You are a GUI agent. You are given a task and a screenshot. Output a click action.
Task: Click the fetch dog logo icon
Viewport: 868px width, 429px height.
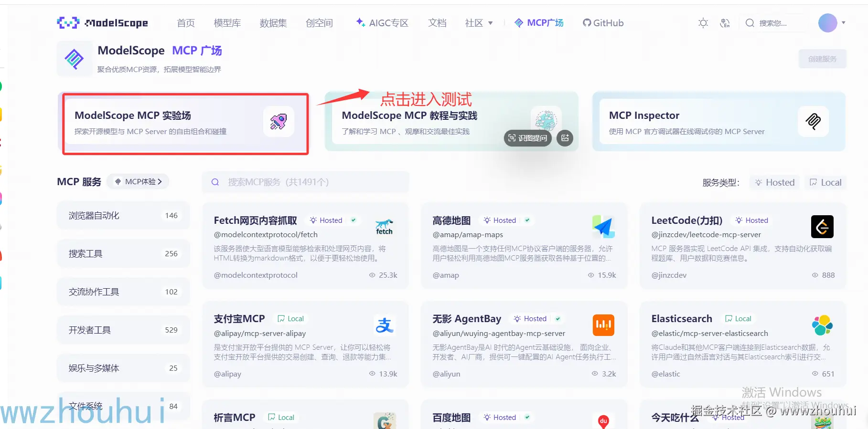(x=384, y=227)
